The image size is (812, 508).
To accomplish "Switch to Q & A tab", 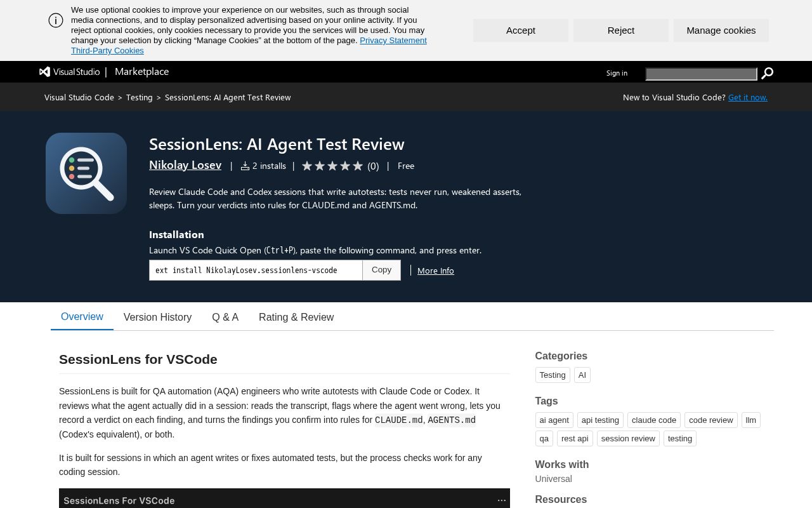I will coord(225,317).
